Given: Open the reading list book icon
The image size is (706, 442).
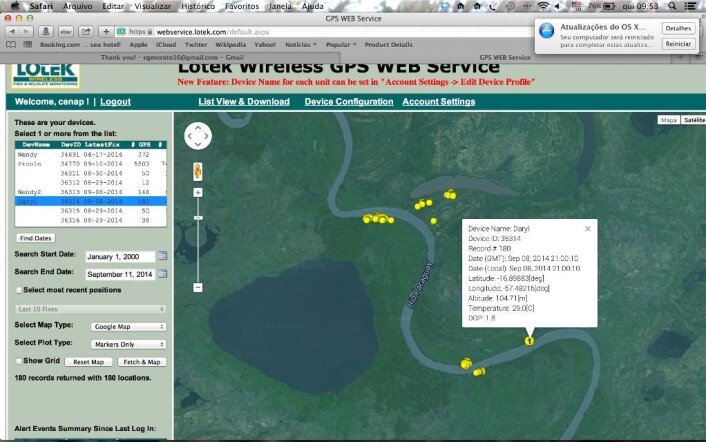Looking at the screenshot, I should pos(11,45).
